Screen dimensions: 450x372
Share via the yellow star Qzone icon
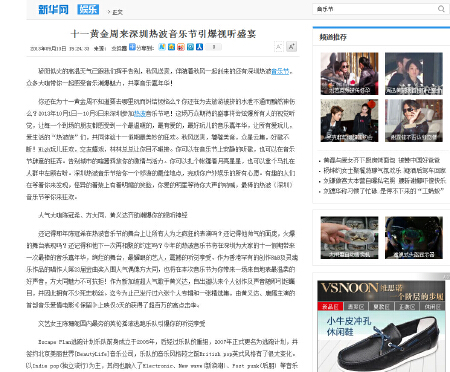tap(171, 47)
